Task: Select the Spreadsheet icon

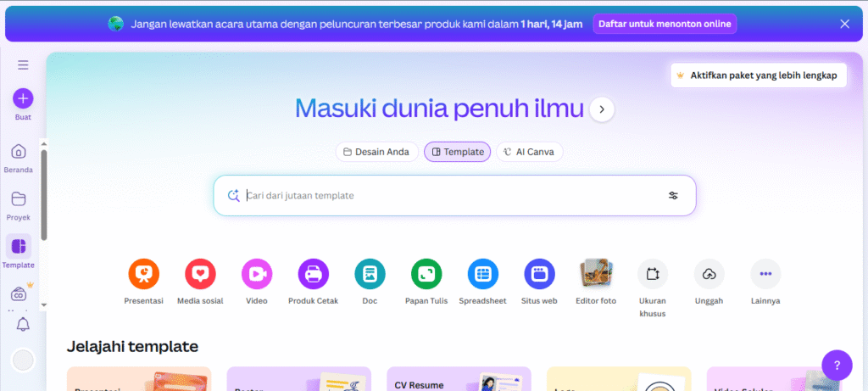Action: tap(483, 274)
